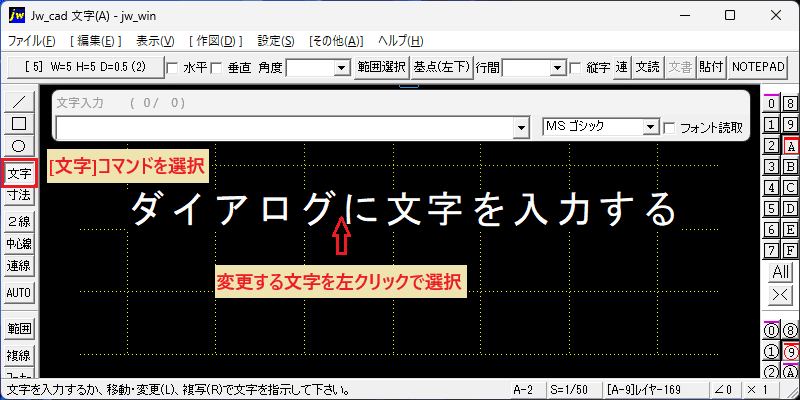Enable the 水平 horizontal checkbox
This screenshot has width=800, height=400.
click(172, 68)
